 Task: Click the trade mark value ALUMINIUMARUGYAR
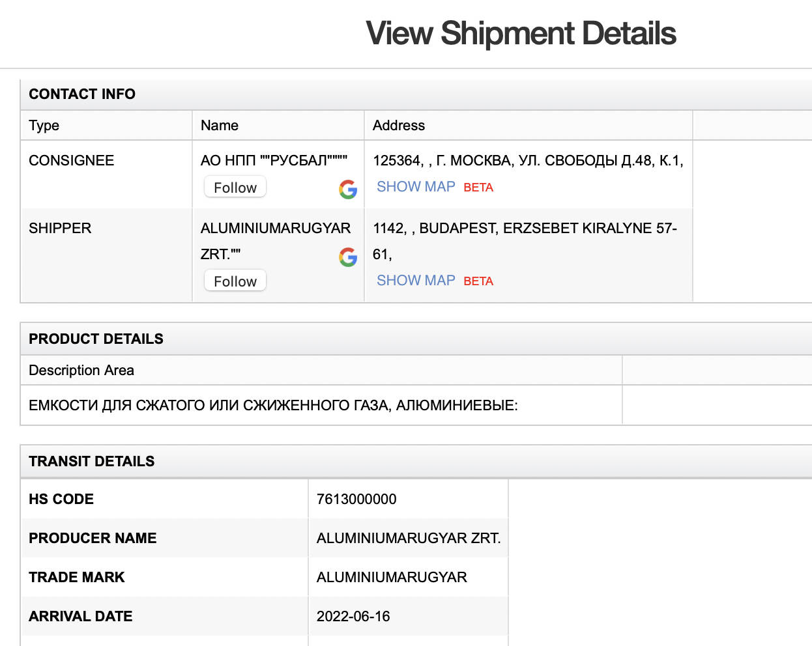(x=392, y=578)
